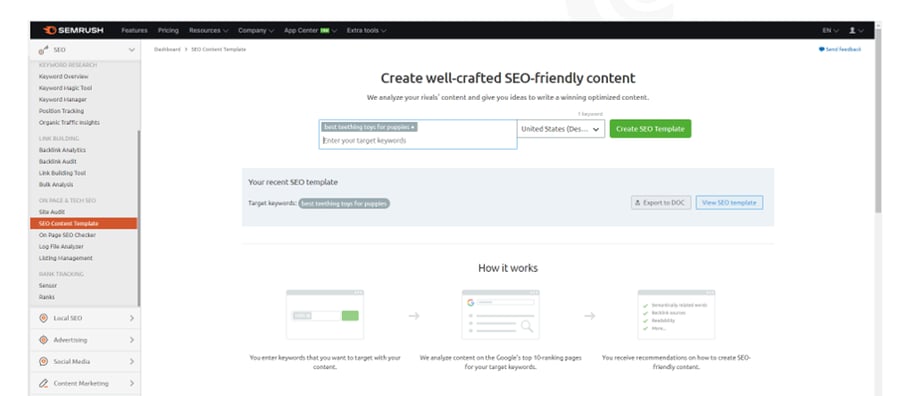Click the Google search analysis illustration

[x=501, y=315]
